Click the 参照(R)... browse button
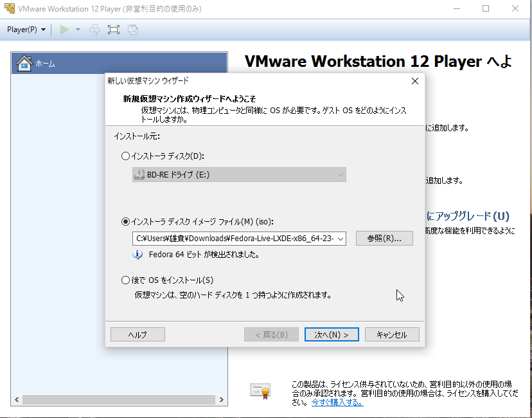532x418 pixels. click(x=384, y=239)
